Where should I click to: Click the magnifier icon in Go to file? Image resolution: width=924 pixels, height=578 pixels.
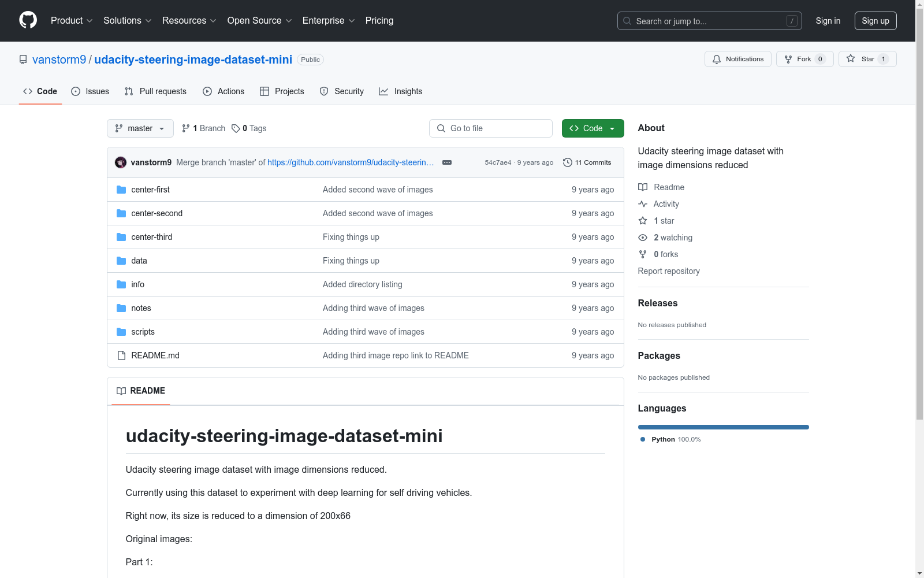[441, 128]
